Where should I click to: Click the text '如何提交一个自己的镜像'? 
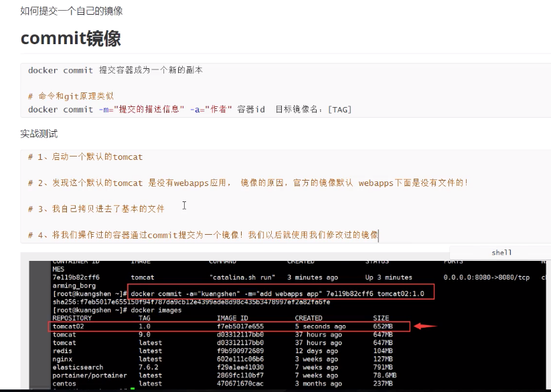(72, 11)
